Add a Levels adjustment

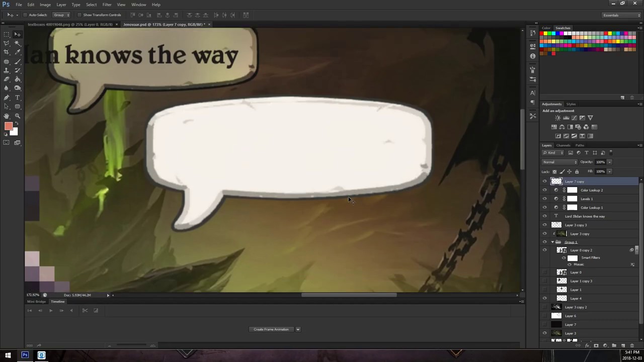click(566, 118)
